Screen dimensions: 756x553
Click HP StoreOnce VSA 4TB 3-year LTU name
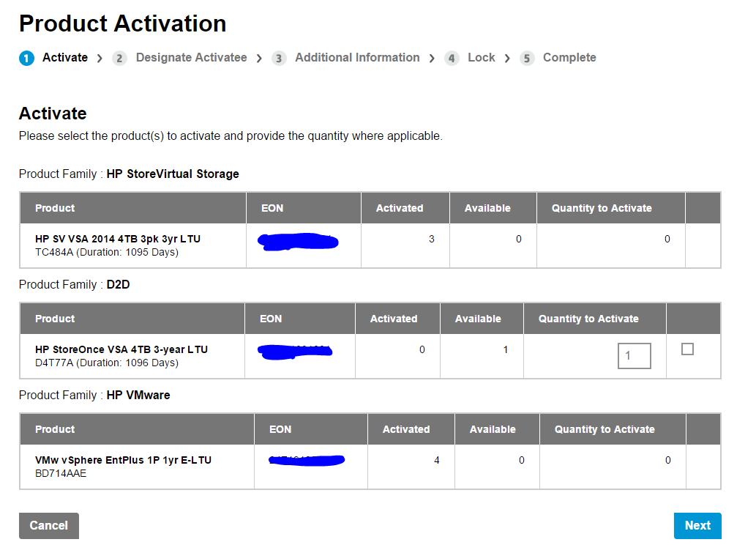click(121, 349)
